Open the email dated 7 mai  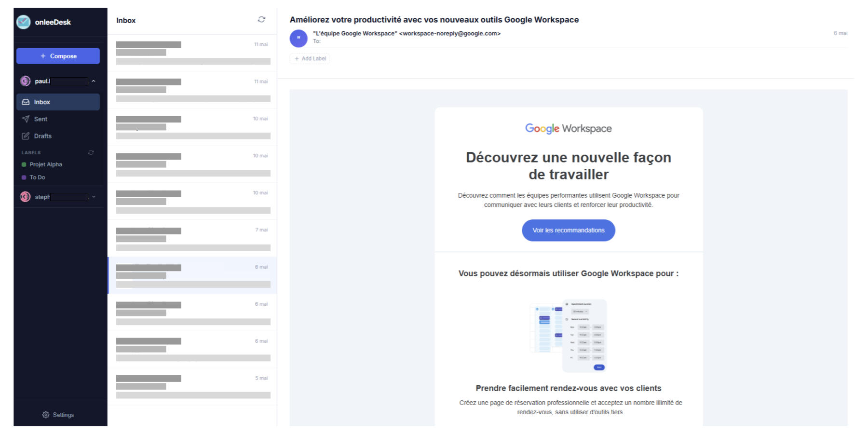[192, 238]
